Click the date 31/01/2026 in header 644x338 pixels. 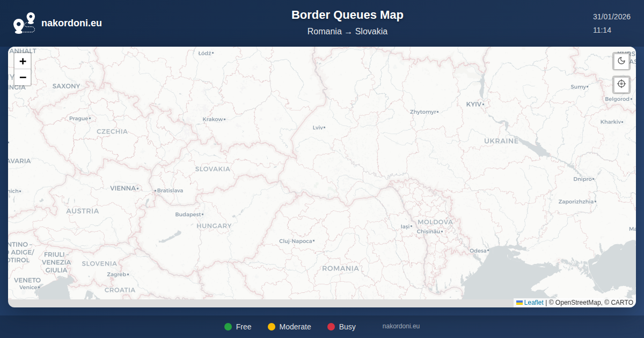tap(611, 17)
